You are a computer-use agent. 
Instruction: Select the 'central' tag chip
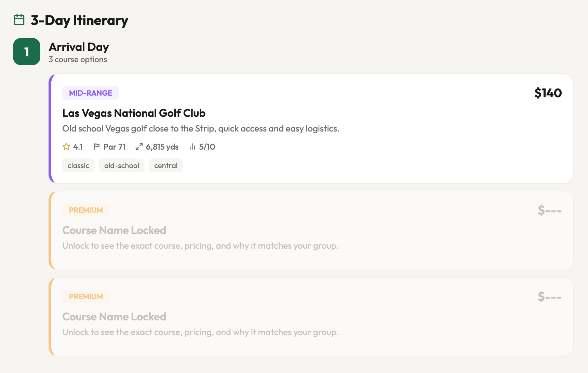pos(166,166)
